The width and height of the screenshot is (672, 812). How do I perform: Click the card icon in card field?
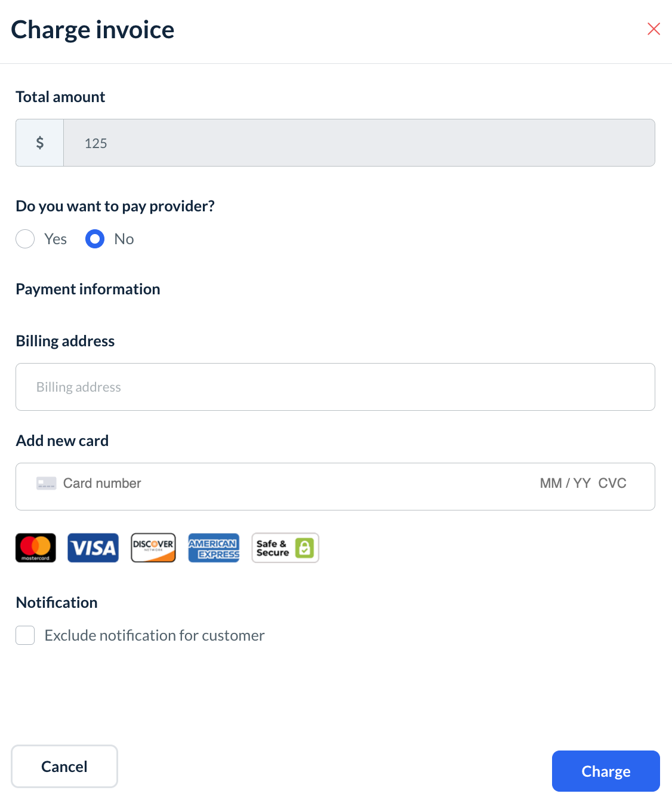tap(46, 483)
